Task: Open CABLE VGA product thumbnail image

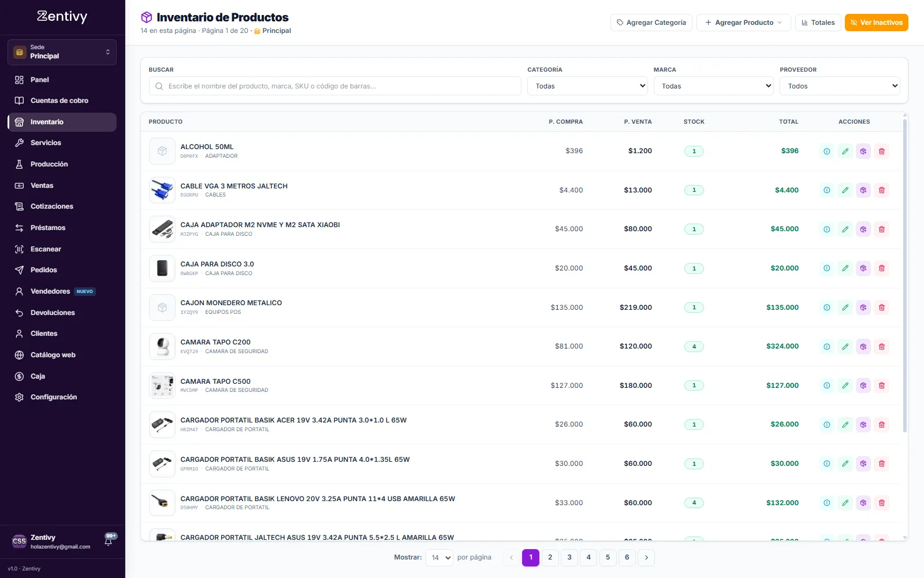Action: (162, 190)
